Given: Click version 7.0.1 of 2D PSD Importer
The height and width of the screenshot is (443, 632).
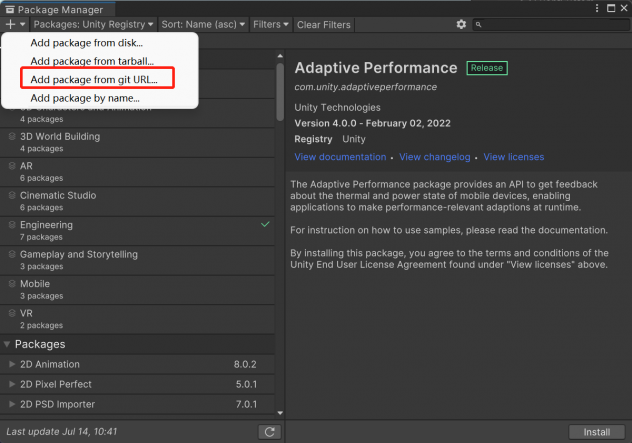Looking at the screenshot, I should [x=246, y=404].
